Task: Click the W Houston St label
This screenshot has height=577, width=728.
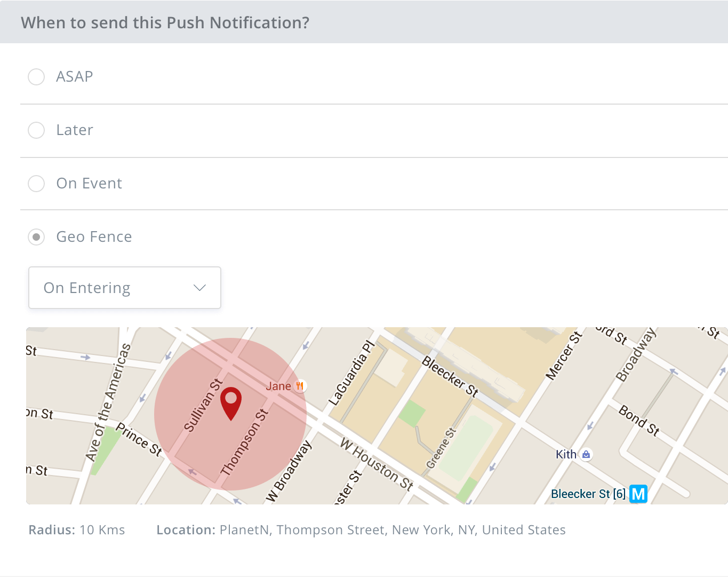Action: [x=377, y=464]
